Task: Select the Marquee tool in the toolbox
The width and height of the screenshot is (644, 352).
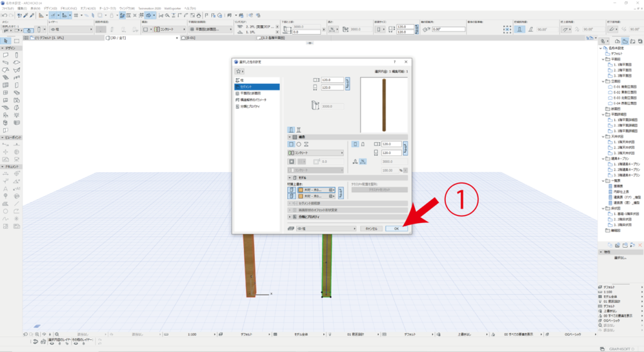Action: 17,41
